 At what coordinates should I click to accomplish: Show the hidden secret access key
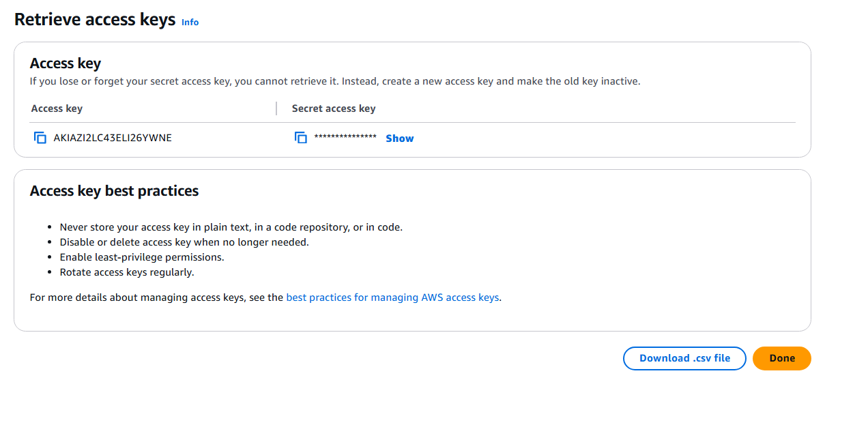(399, 138)
